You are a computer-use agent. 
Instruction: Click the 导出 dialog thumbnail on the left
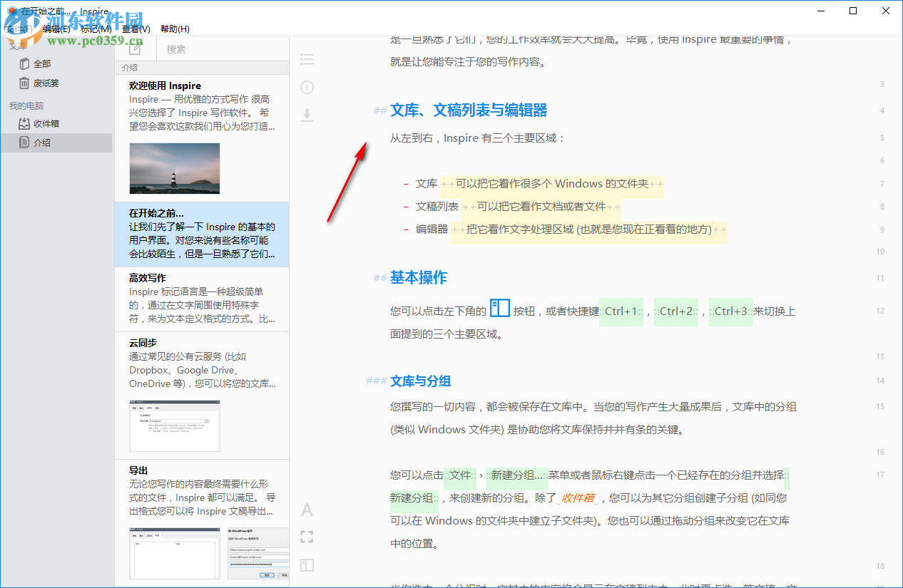pos(175,553)
